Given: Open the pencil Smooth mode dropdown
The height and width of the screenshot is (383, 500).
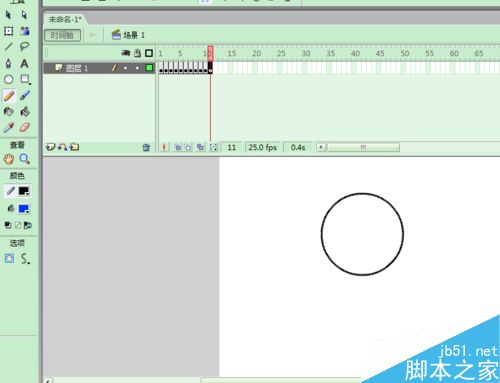Looking at the screenshot, I should click(25, 258).
